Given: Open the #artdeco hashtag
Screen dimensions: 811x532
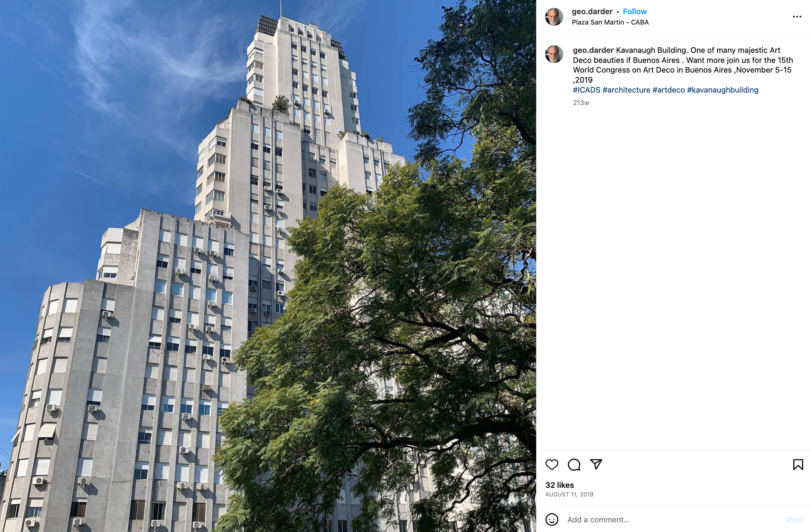Looking at the screenshot, I should click(669, 90).
